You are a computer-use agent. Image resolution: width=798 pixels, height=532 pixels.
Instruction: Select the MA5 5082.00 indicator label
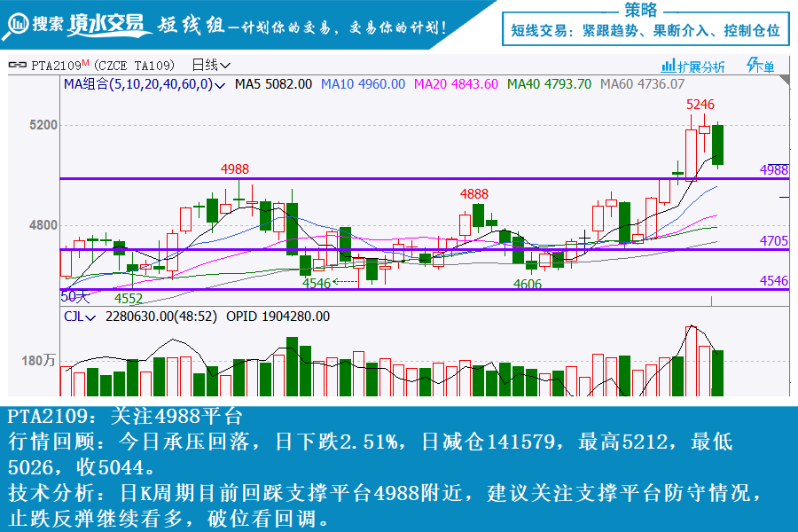272,84
